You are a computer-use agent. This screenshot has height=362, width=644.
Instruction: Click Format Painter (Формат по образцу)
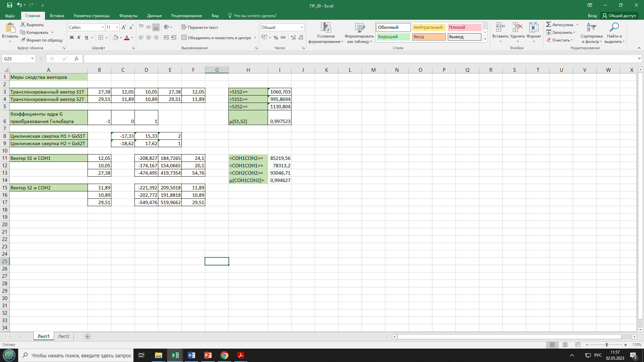[x=42, y=40]
